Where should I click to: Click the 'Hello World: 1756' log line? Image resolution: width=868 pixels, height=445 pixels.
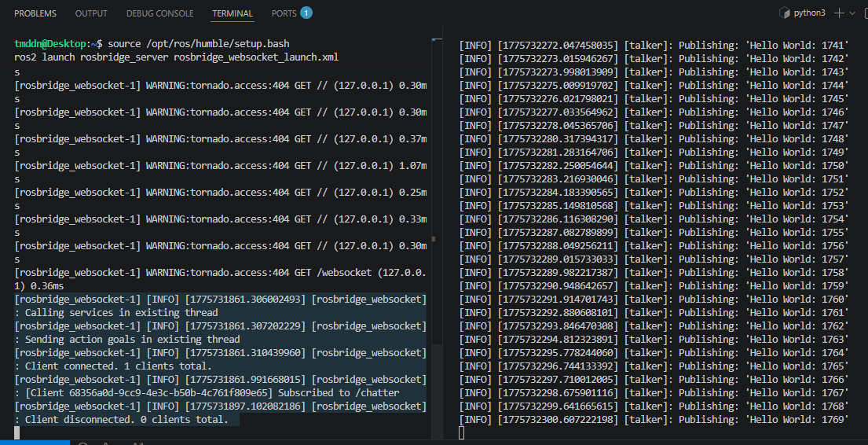pyautogui.click(x=654, y=245)
